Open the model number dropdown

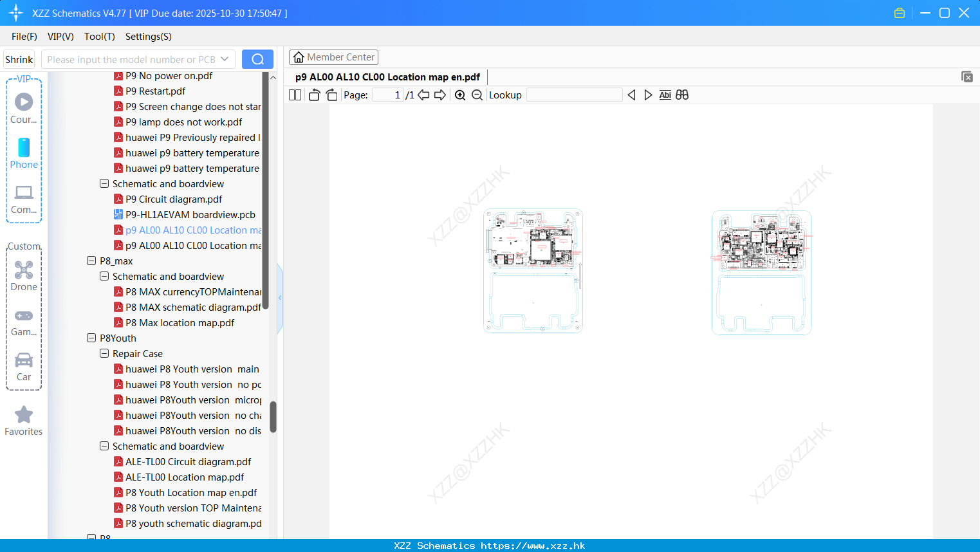tap(225, 59)
